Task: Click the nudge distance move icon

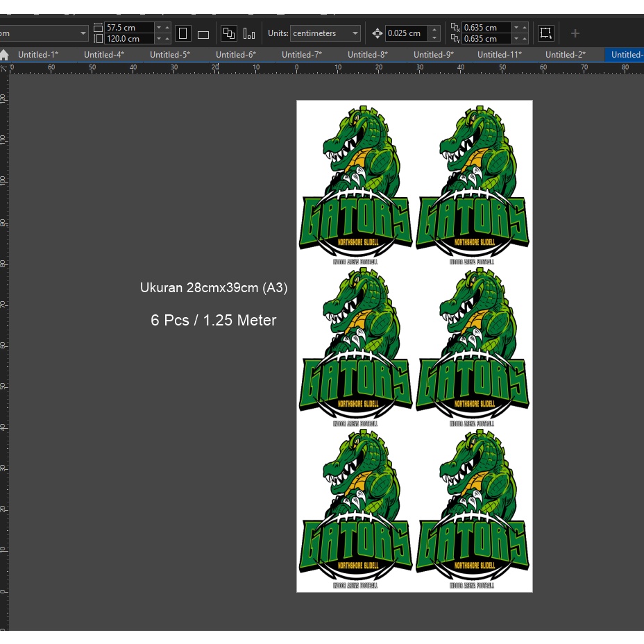Action: pyautogui.click(x=377, y=33)
